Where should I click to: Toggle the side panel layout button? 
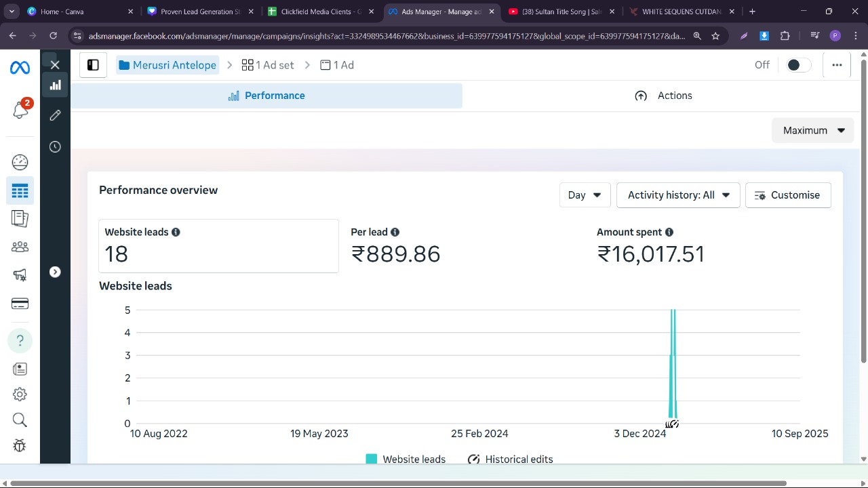point(93,65)
